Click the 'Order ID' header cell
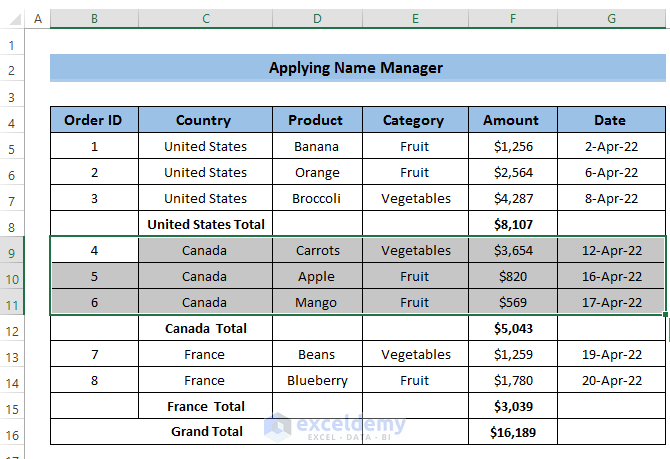670x459 pixels. tap(94, 120)
